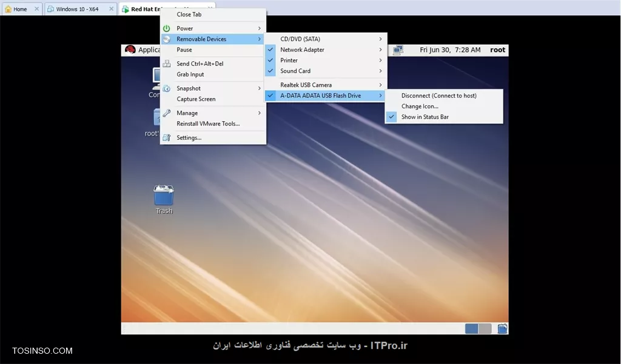Close the Home tab
This screenshot has height=364, width=621.
(x=36, y=9)
